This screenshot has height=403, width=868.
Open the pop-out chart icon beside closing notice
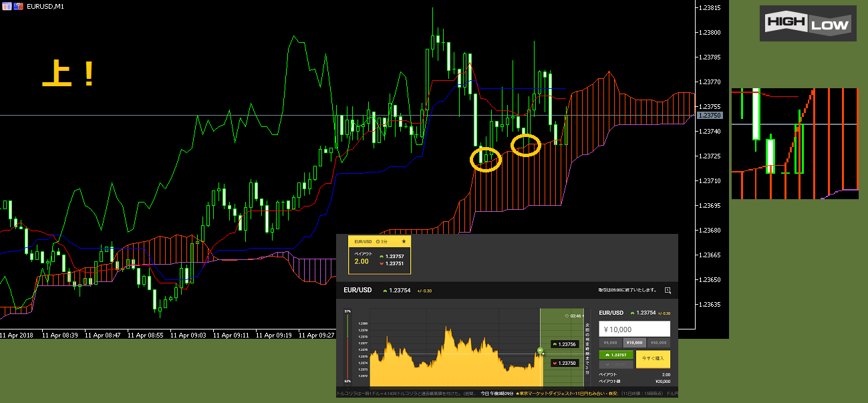point(667,291)
